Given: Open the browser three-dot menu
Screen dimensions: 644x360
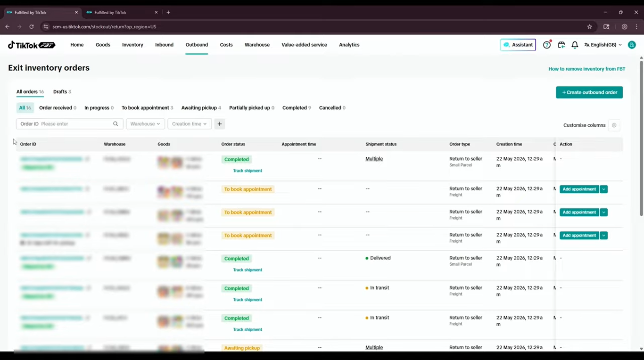Looking at the screenshot, I should [636, 27].
